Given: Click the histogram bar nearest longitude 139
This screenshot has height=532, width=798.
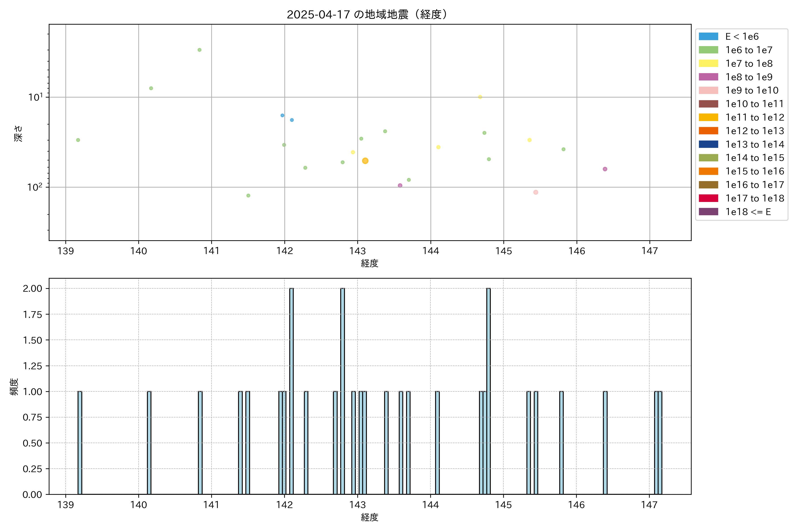Looking at the screenshot, I should point(80,442).
